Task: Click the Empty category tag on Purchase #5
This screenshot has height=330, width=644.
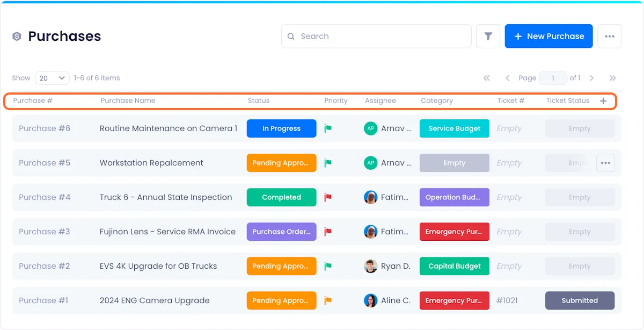Action: (455, 163)
